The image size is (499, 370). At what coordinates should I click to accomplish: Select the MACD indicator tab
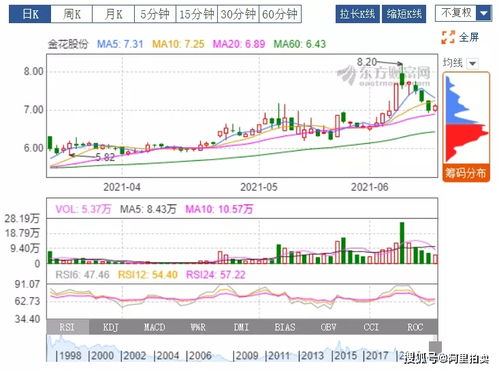pos(154,327)
